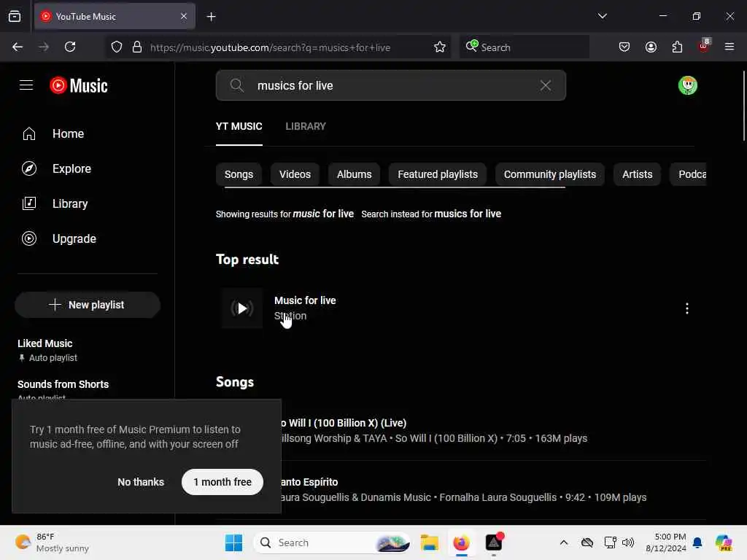Create a New playlist
747x560 pixels.
tap(88, 305)
